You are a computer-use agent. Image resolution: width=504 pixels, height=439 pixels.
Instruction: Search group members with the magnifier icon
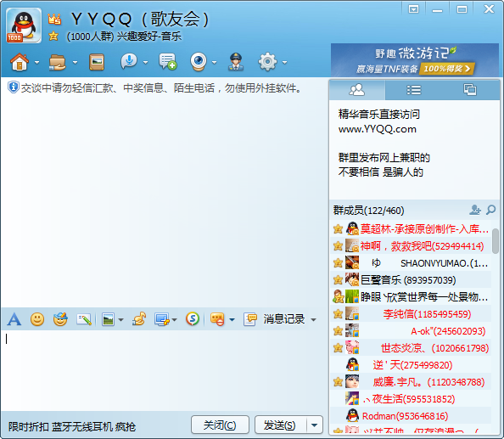(x=490, y=210)
